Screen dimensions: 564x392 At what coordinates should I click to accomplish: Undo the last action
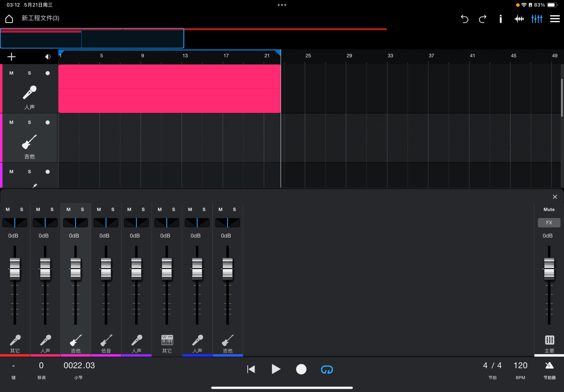click(464, 19)
